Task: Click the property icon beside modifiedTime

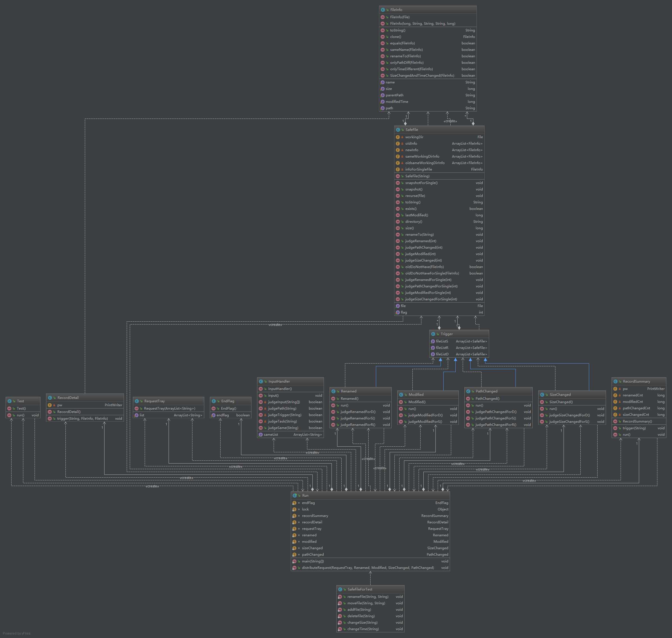Action: pos(383,102)
